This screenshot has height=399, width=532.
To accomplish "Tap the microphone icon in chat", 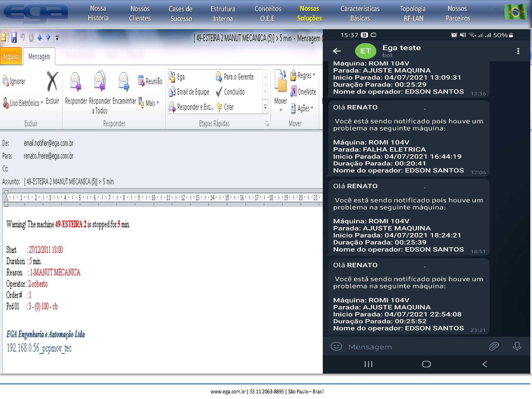I will point(517,346).
